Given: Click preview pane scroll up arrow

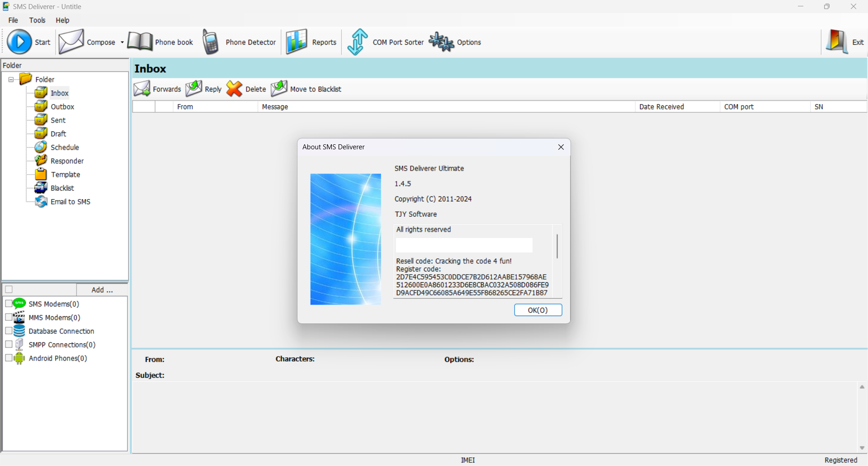Looking at the screenshot, I should [x=862, y=387].
